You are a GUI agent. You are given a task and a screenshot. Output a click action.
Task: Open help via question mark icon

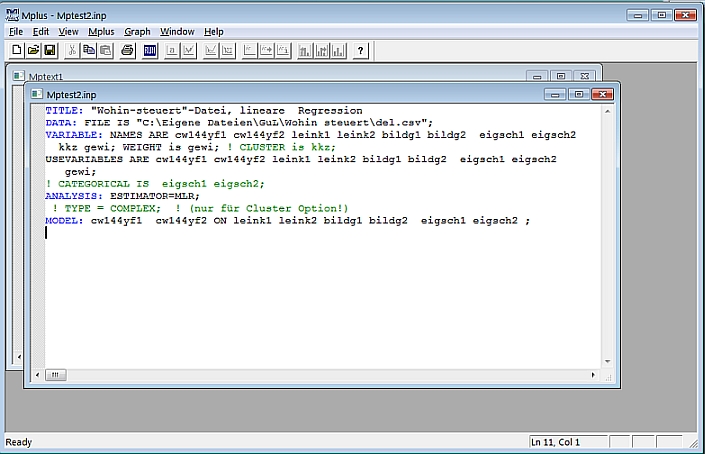coord(360,50)
